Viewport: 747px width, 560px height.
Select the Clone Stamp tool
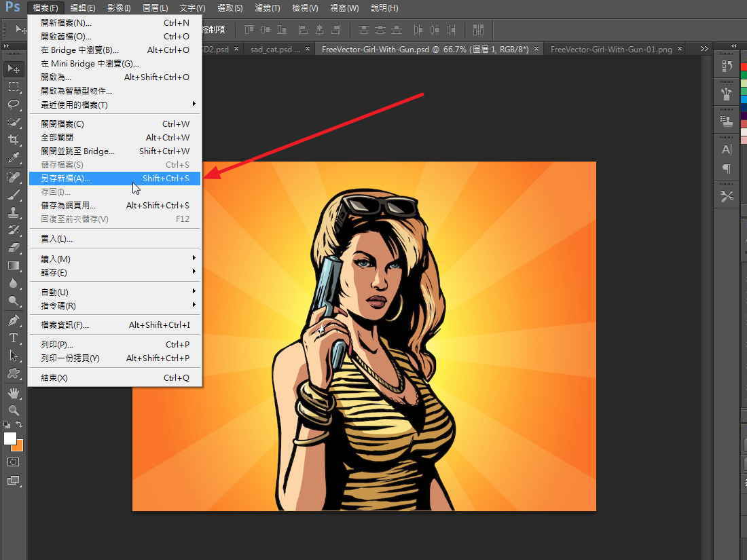14,212
